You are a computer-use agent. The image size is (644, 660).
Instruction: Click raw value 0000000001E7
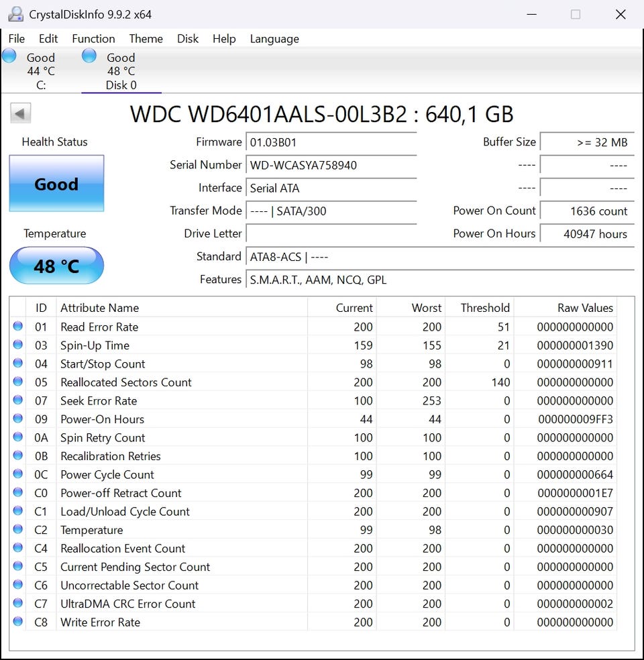click(x=576, y=493)
